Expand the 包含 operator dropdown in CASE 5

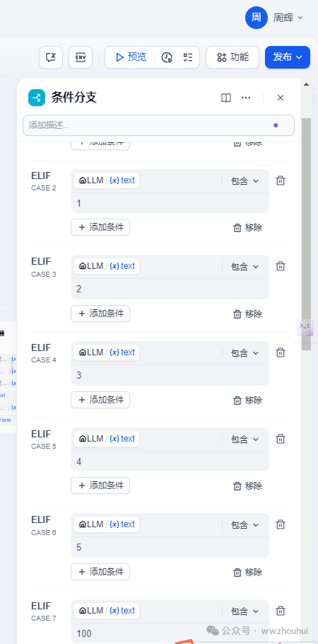[x=245, y=439]
